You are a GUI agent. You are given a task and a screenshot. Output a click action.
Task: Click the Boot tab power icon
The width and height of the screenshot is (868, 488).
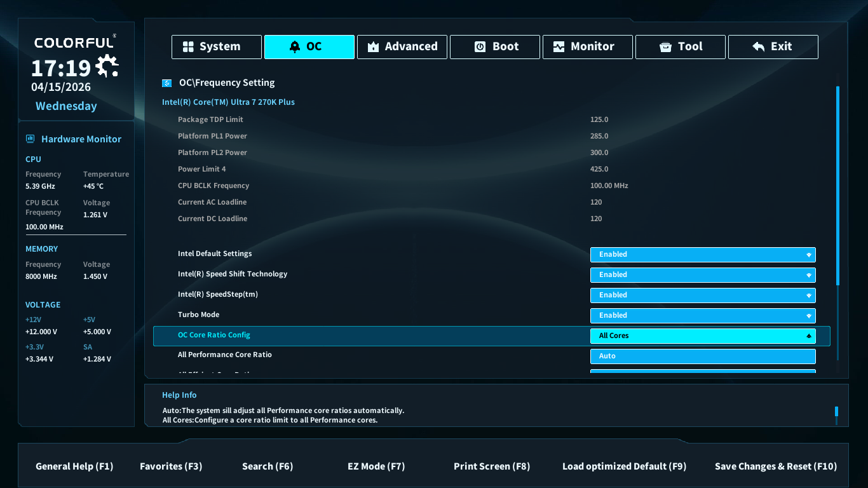point(480,47)
